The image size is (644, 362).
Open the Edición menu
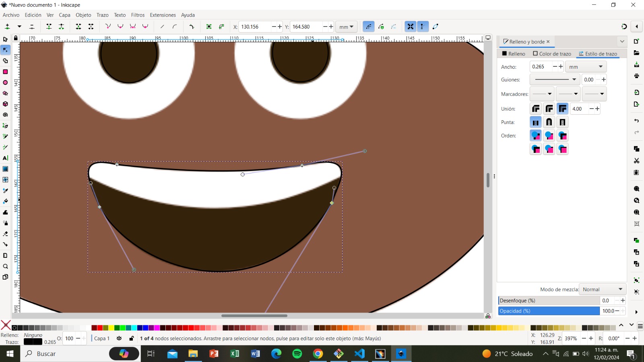tap(33, 15)
